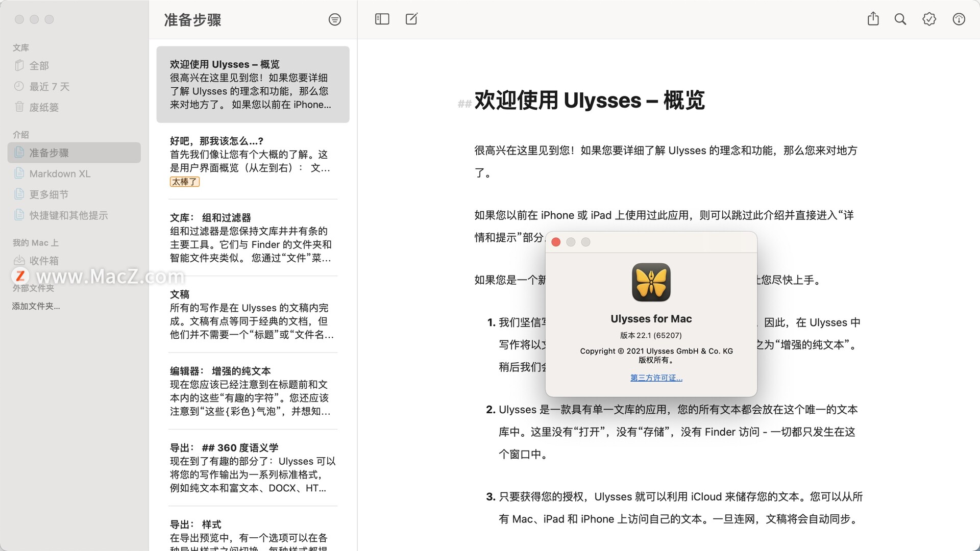Click the Ulysses butterfly app icon
This screenshot has width=980, height=551.
651,282
